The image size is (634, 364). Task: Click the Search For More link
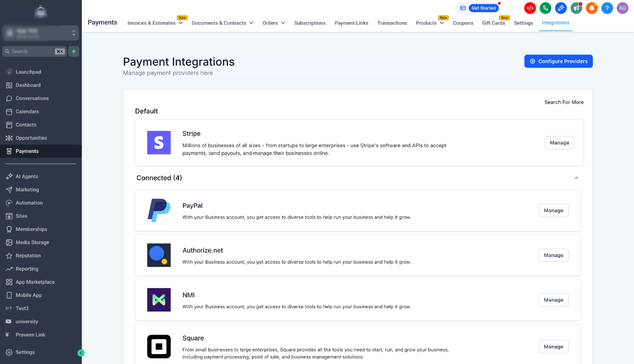coord(564,102)
